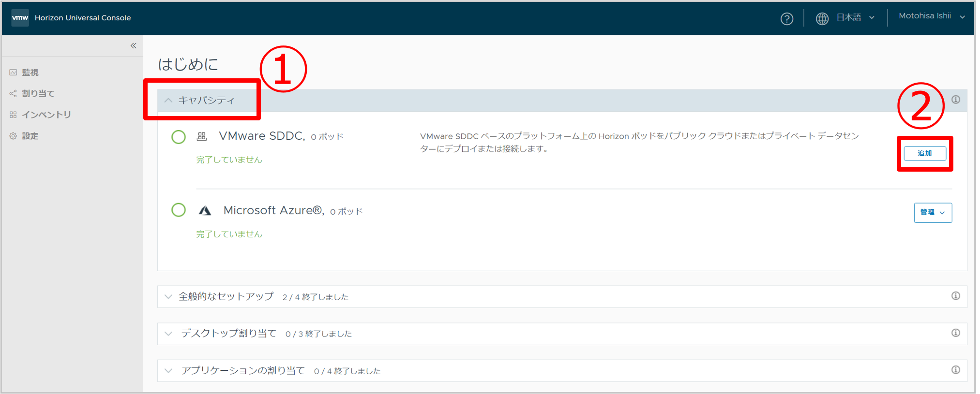This screenshot has height=394, width=980.
Task: Click info icon on アプリケーションの割り当て row
Action: coord(956,370)
